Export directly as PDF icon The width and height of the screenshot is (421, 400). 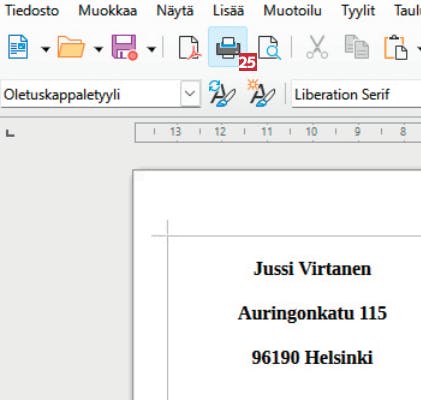click(x=190, y=48)
